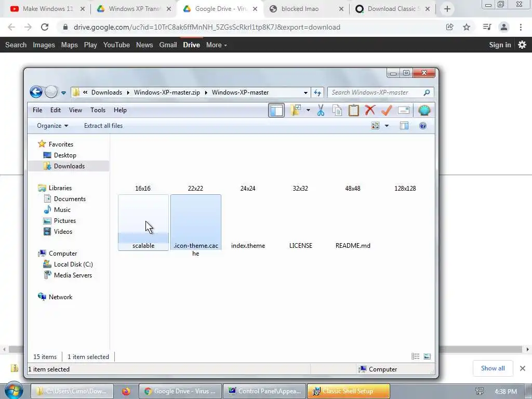Click the Paste clipboard toolbar icon

(353, 110)
